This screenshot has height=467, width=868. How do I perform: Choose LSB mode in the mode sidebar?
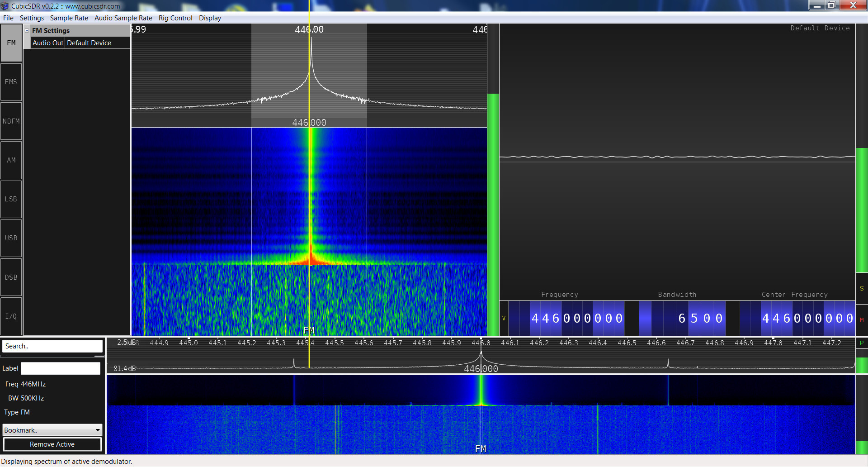[11, 199]
